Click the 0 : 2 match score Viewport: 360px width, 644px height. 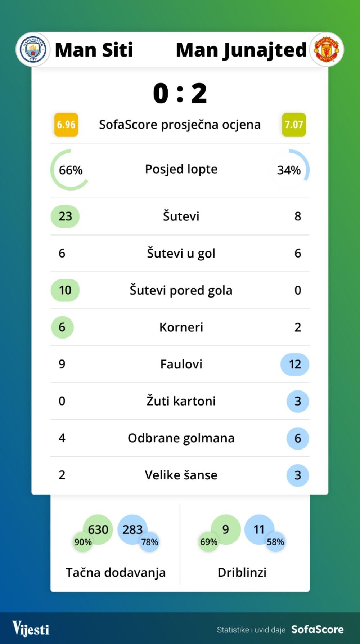click(180, 93)
